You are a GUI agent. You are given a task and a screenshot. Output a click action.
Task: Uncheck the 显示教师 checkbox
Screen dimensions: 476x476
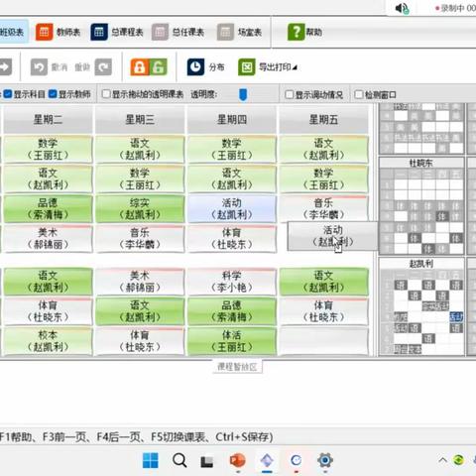point(53,94)
